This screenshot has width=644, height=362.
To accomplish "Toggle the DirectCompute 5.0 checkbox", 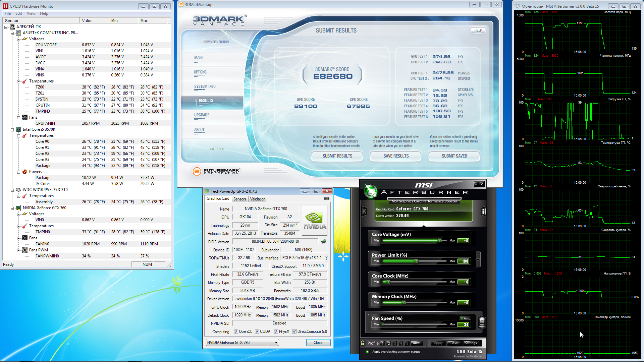I will pyautogui.click(x=294, y=331).
